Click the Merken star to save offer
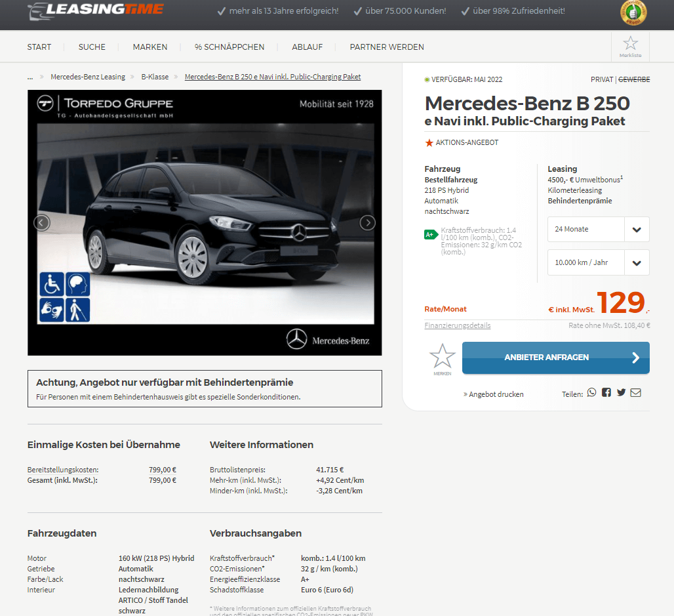 click(443, 359)
